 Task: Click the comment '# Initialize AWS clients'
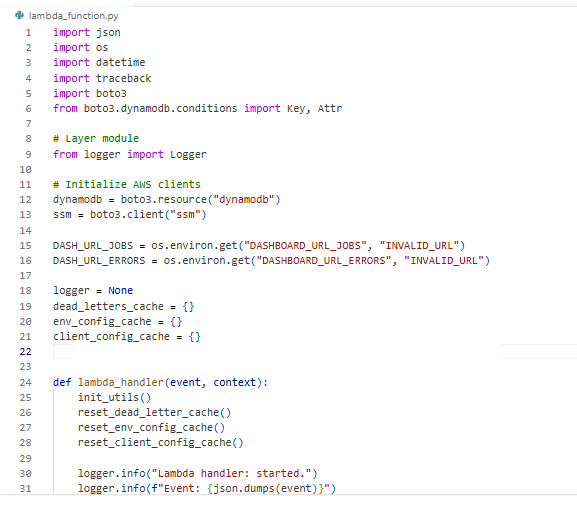click(x=127, y=184)
